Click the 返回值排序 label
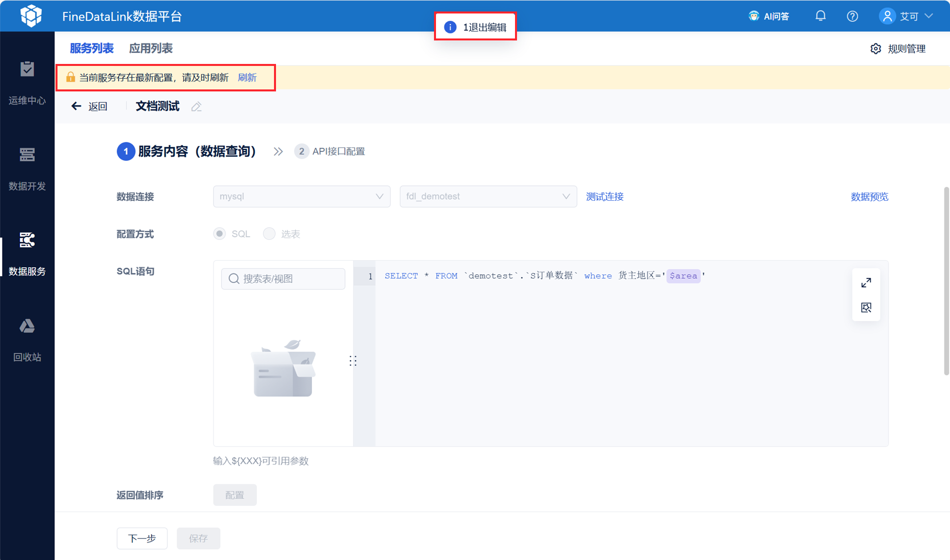 pyautogui.click(x=140, y=495)
